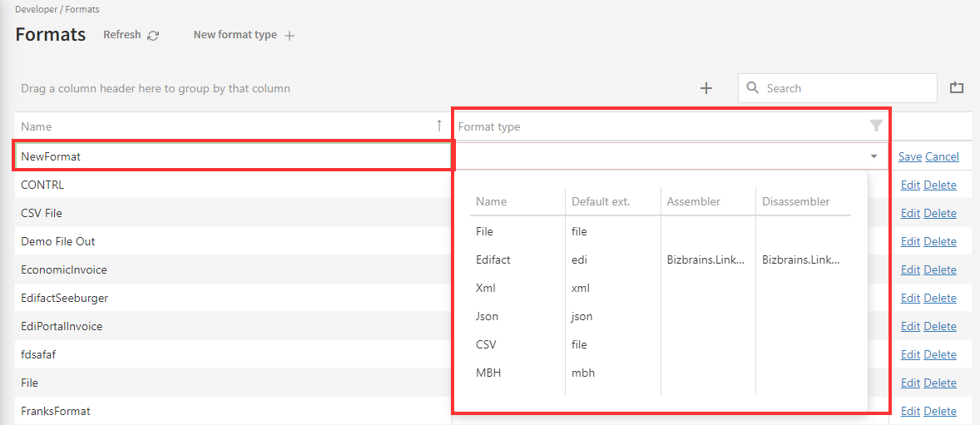980x425 pixels.
Task: Edit the CSV File format
Action: [910, 213]
